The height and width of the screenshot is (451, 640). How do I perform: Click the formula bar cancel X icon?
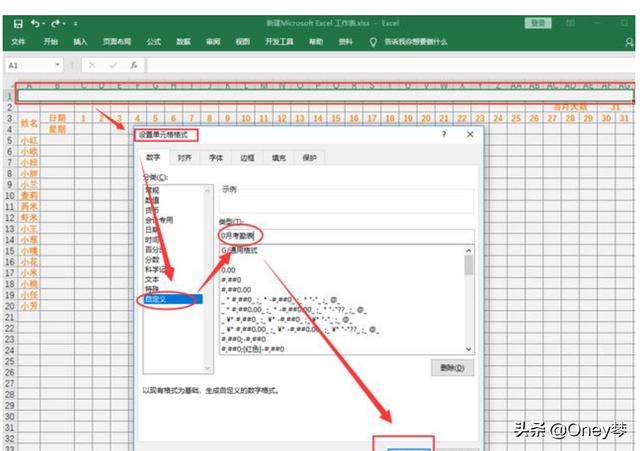[91, 65]
